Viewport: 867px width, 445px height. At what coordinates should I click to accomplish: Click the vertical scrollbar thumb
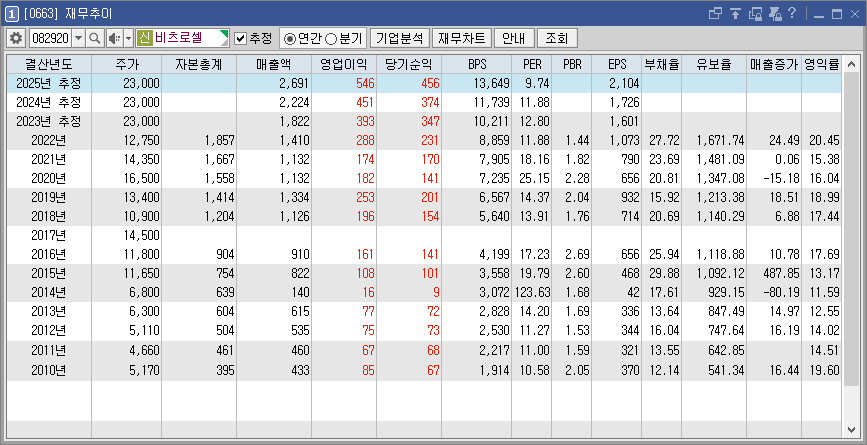click(x=850, y=228)
